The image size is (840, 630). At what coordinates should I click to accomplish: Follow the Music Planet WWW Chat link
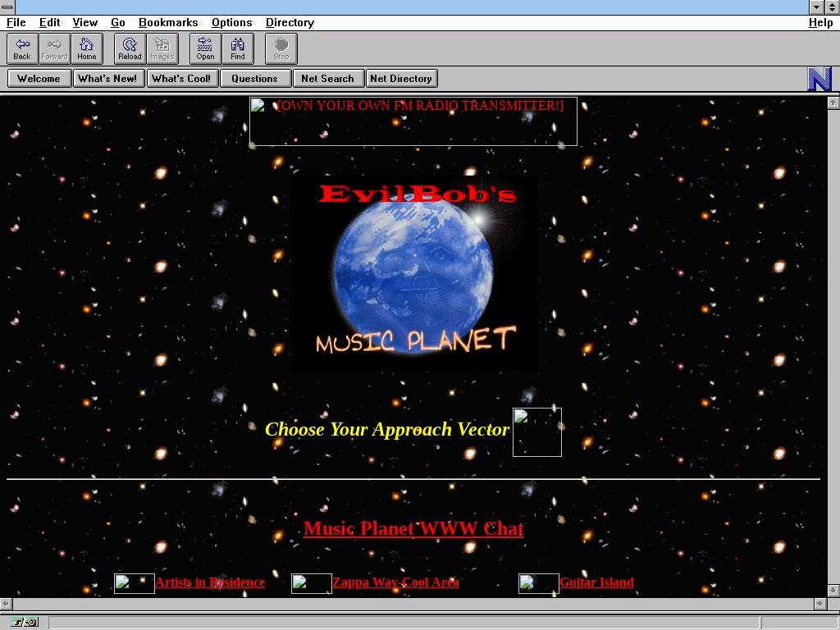point(413,529)
